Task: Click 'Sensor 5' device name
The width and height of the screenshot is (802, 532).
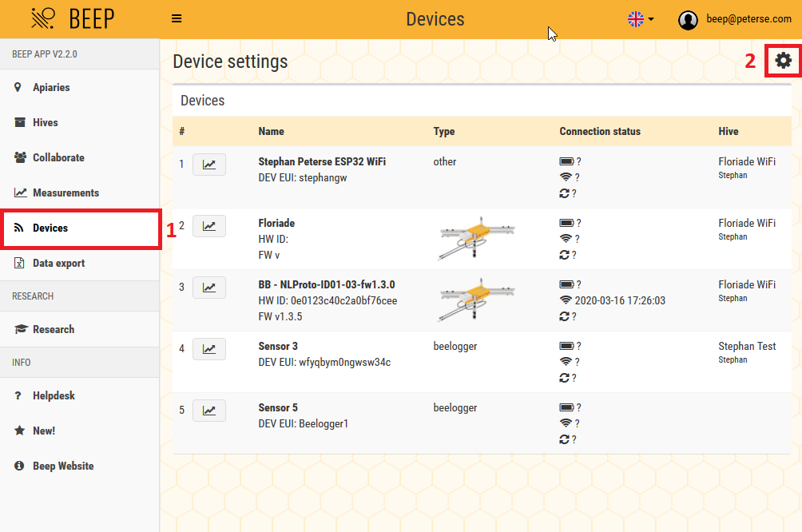Action: [278, 407]
